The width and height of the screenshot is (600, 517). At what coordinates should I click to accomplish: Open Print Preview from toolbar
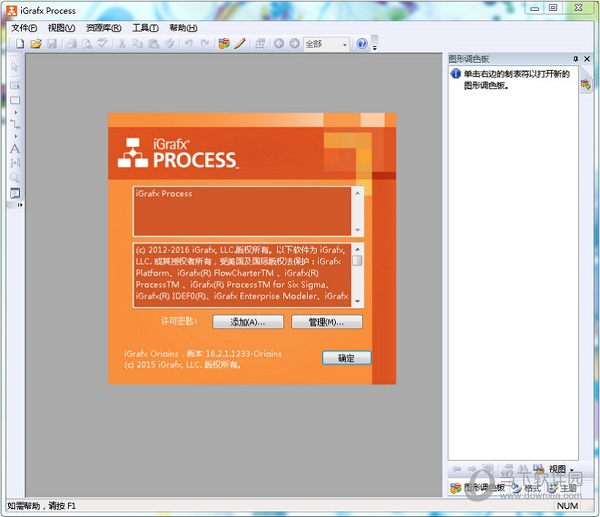coord(87,44)
